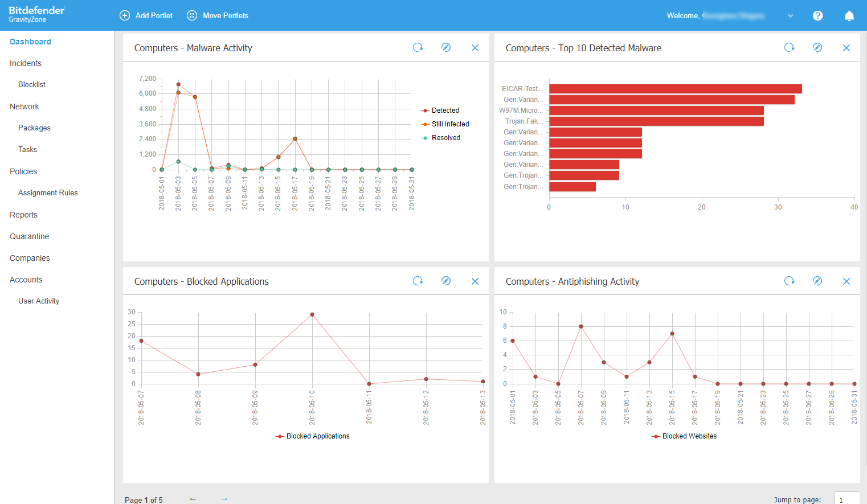Open the user account dropdown
Screen dimensions: 867x504
pyautogui.click(x=791, y=15)
